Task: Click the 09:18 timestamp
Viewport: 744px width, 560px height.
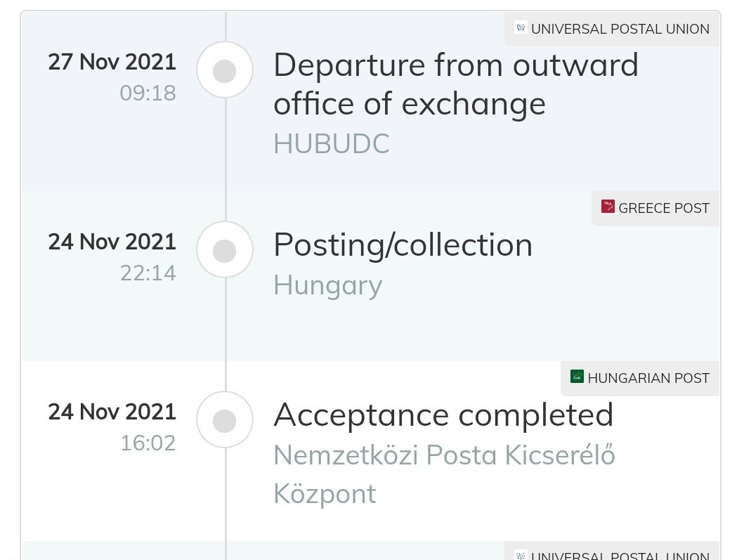Action: point(148,93)
